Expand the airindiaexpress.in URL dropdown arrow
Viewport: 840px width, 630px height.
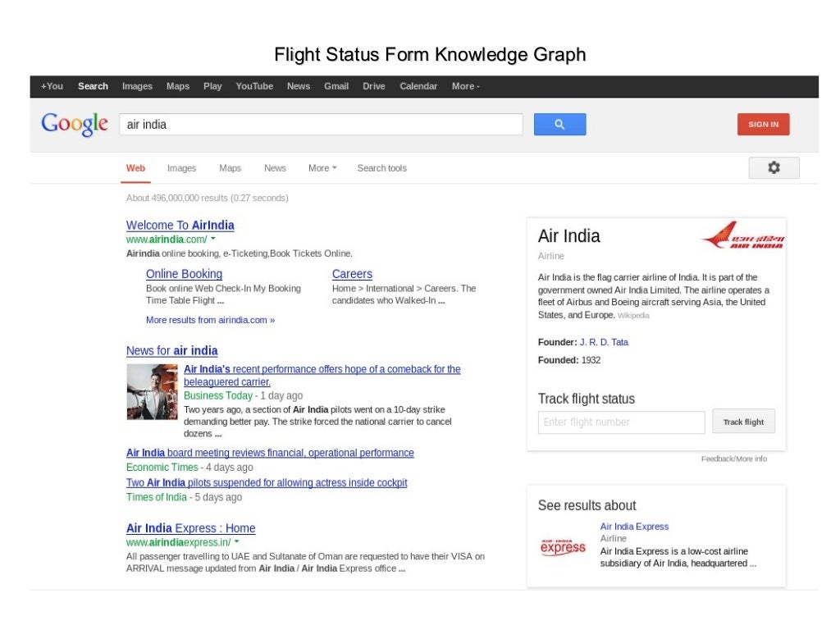coord(237,542)
